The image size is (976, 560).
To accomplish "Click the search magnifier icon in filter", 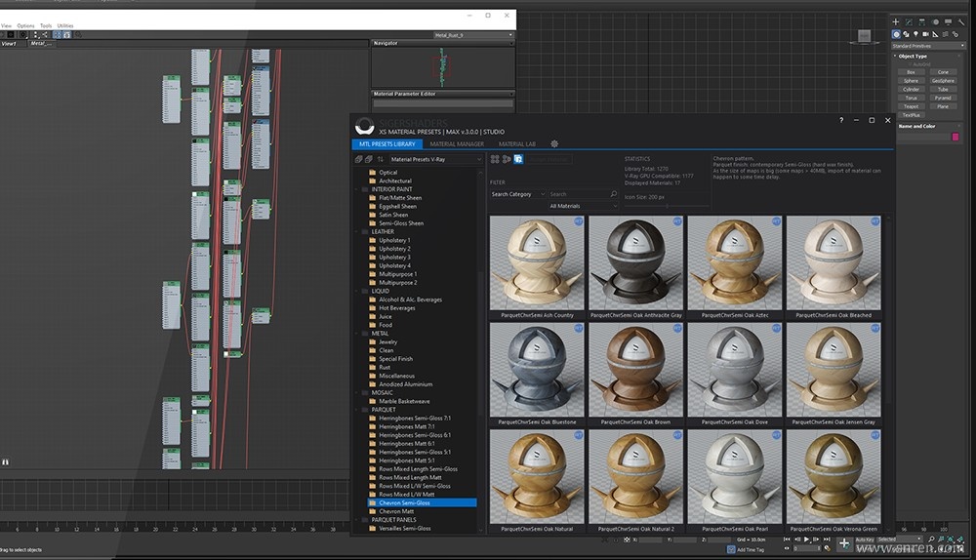I will click(x=613, y=194).
